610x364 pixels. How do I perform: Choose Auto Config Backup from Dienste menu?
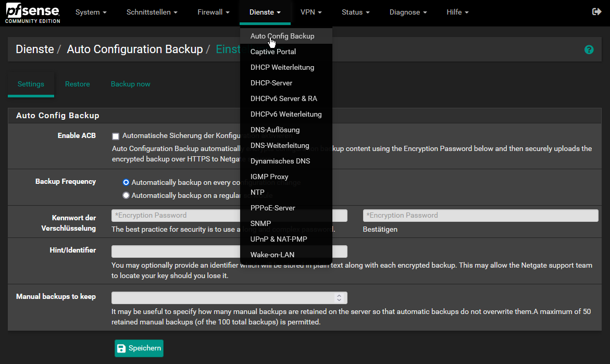(286, 36)
